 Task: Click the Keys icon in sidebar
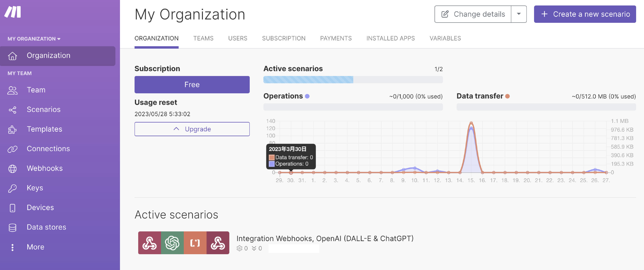12,188
